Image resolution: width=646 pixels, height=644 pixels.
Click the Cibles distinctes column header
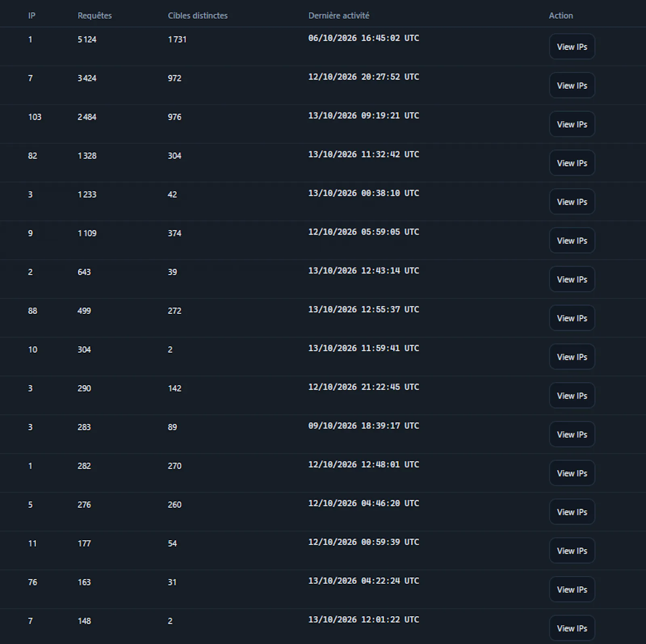click(x=197, y=16)
